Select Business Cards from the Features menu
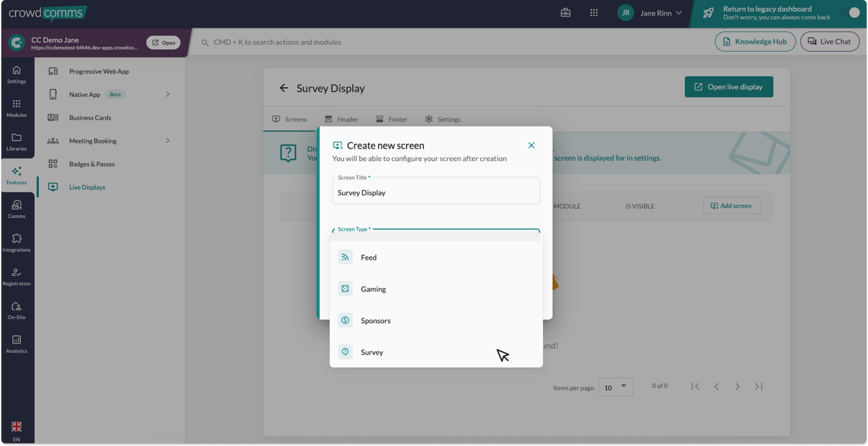This screenshot has width=868, height=446. point(90,117)
